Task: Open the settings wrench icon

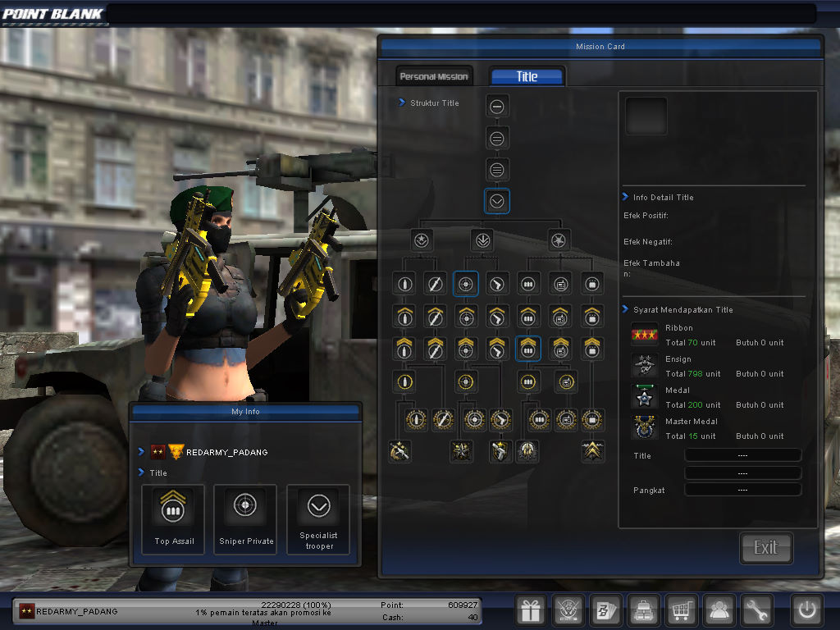Action: click(757, 610)
